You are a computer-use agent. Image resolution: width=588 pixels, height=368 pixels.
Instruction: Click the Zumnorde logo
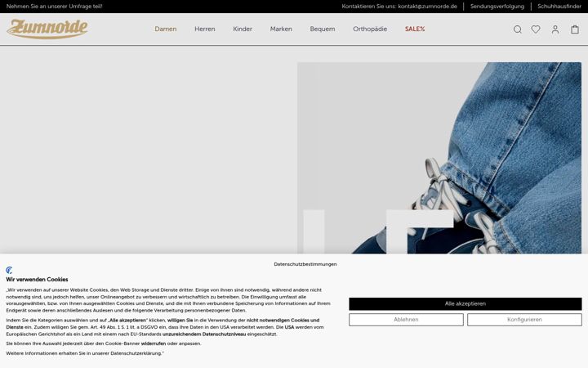[47, 29]
